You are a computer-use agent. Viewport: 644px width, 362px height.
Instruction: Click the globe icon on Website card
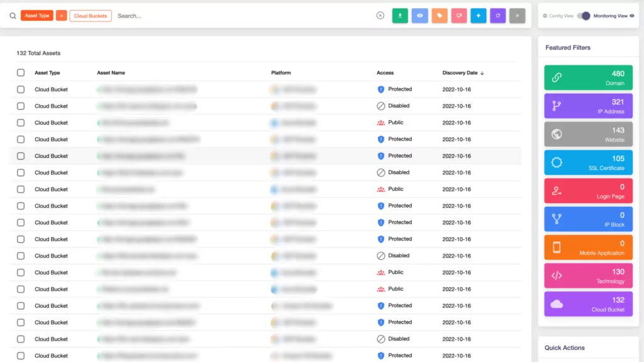pyautogui.click(x=557, y=134)
